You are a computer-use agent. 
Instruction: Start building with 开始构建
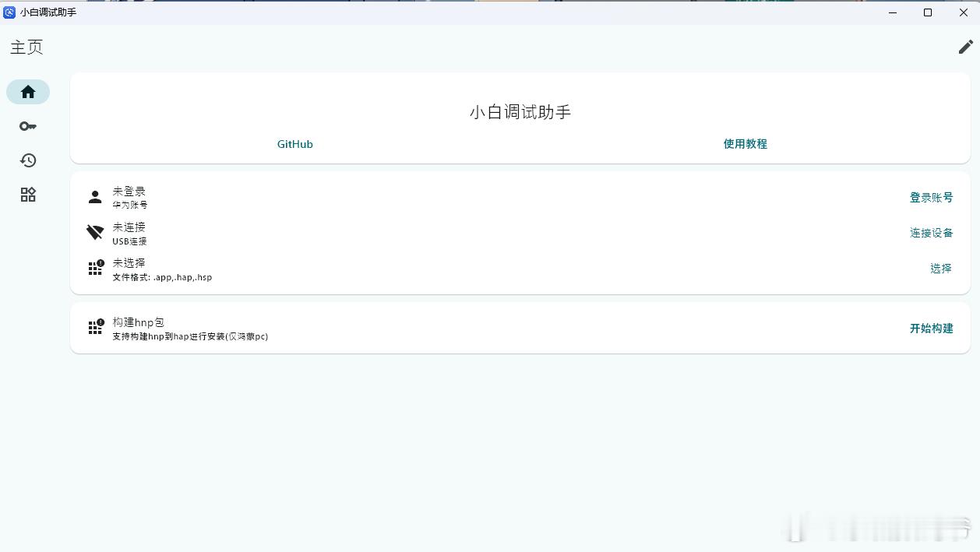point(931,328)
